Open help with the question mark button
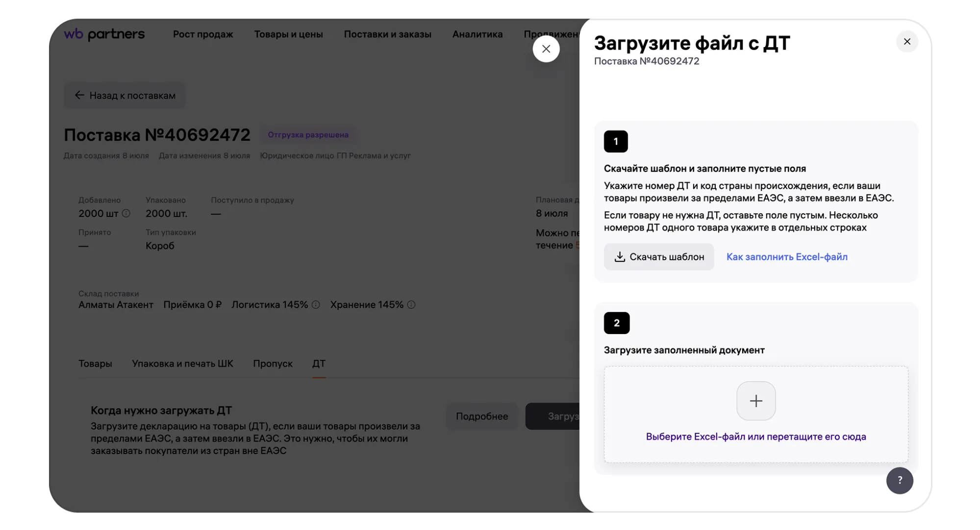 tap(900, 481)
